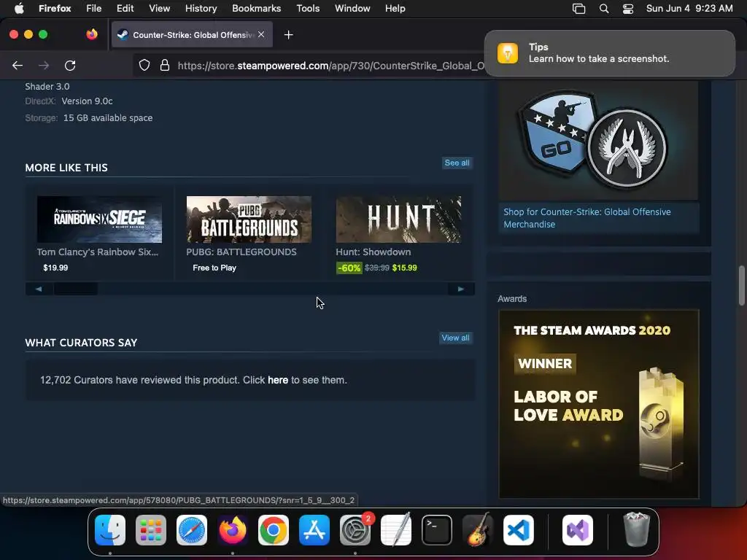The width and height of the screenshot is (747, 560).
Task: Open the Tools menu
Action: (308, 8)
